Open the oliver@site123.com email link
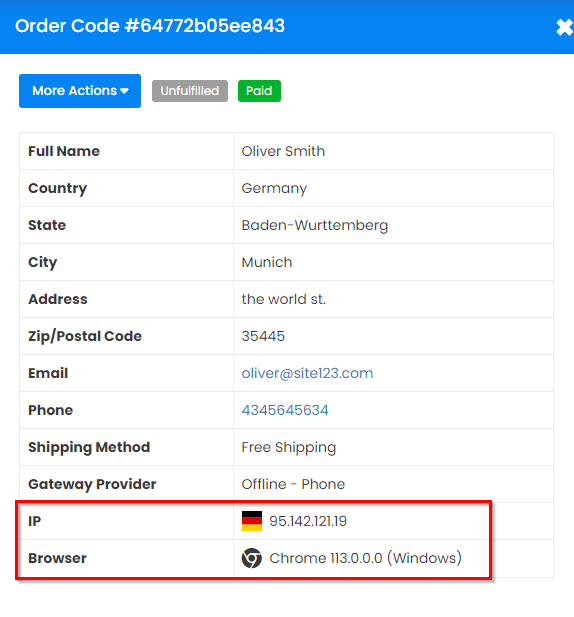 pyautogui.click(x=307, y=373)
